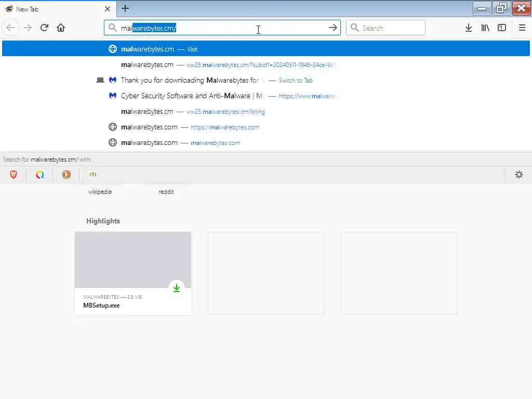Select https://malwarebytes.com suggestion
This screenshot has height=399, width=532.
pyautogui.click(x=265, y=127)
